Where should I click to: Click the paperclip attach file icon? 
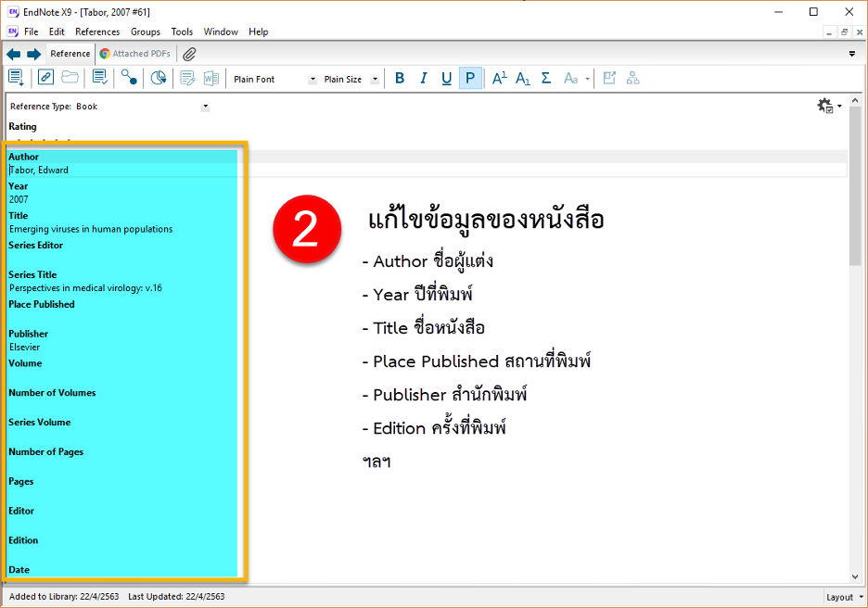[x=188, y=54]
